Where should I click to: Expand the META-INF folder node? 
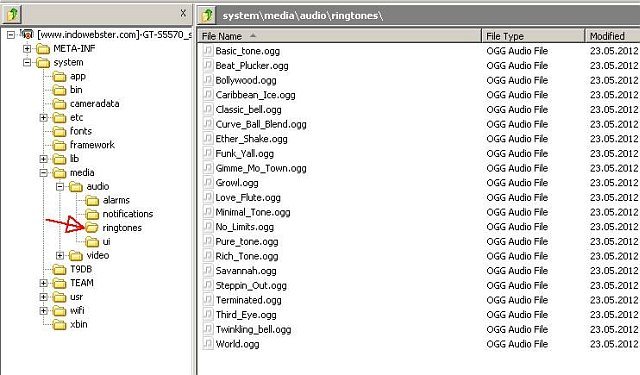(27, 49)
